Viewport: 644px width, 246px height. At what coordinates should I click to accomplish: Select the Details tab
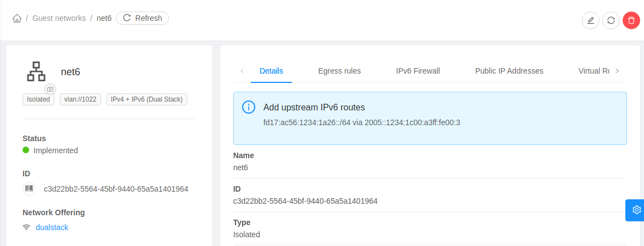point(271,71)
